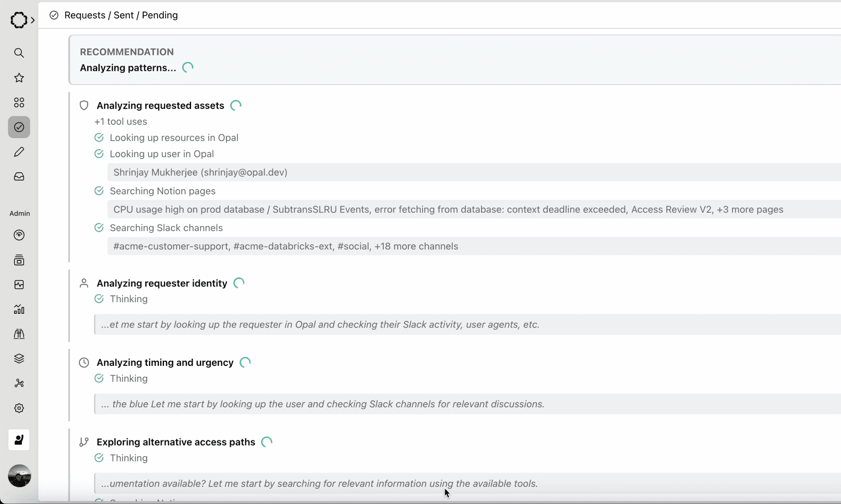Image resolution: width=841 pixels, height=504 pixels.
Task: Open the favorites star icon
Action: point(19,78)
